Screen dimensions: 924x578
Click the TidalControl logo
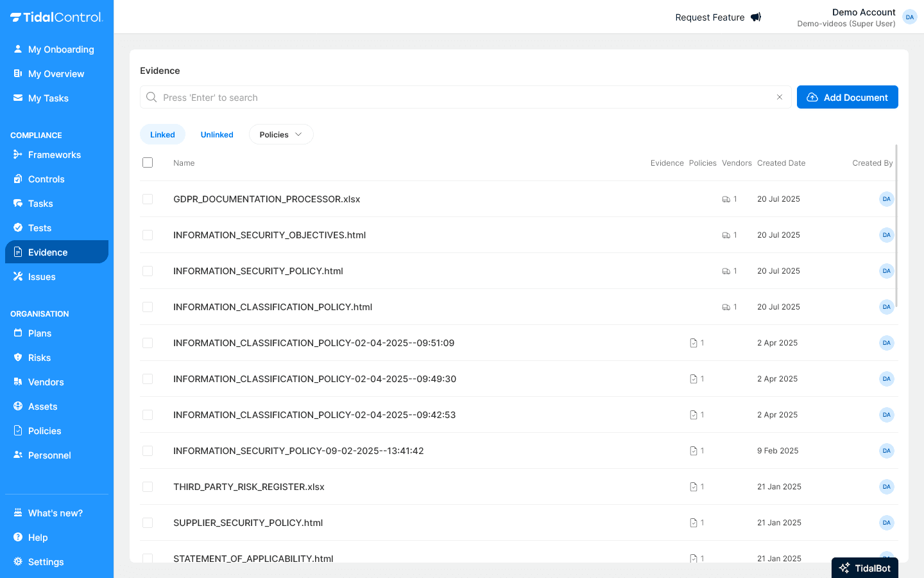click(x=56, y=17)
